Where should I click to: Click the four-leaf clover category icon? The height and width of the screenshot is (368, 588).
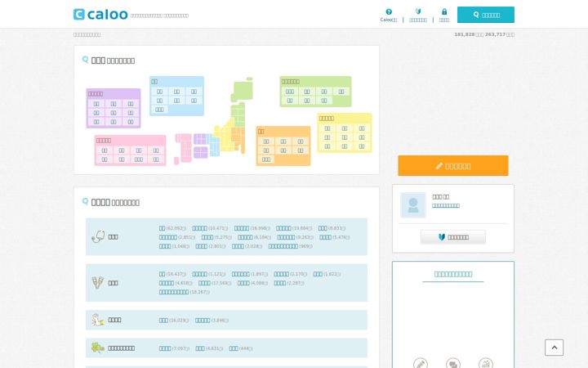(98, 348)
